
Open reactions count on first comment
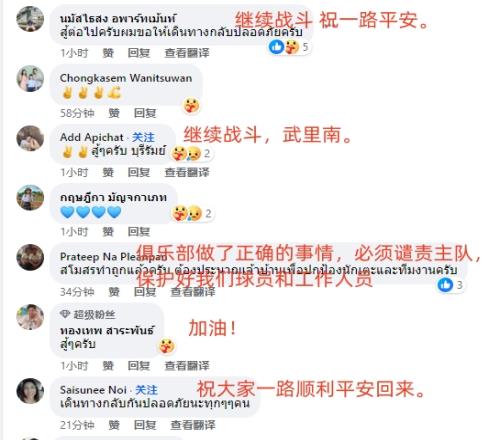[289, 47]
